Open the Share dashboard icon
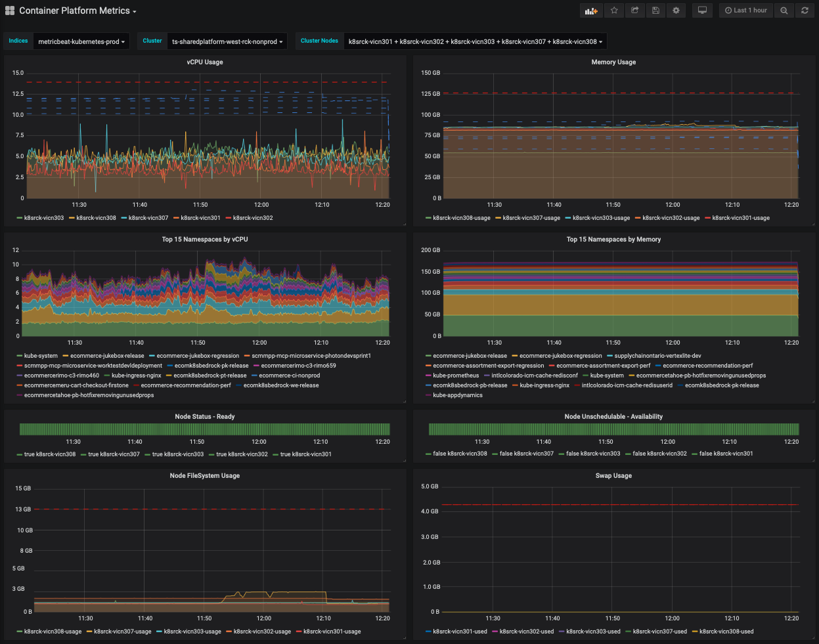The width and height of the screenshot is (819, 644). coord(634,11)
